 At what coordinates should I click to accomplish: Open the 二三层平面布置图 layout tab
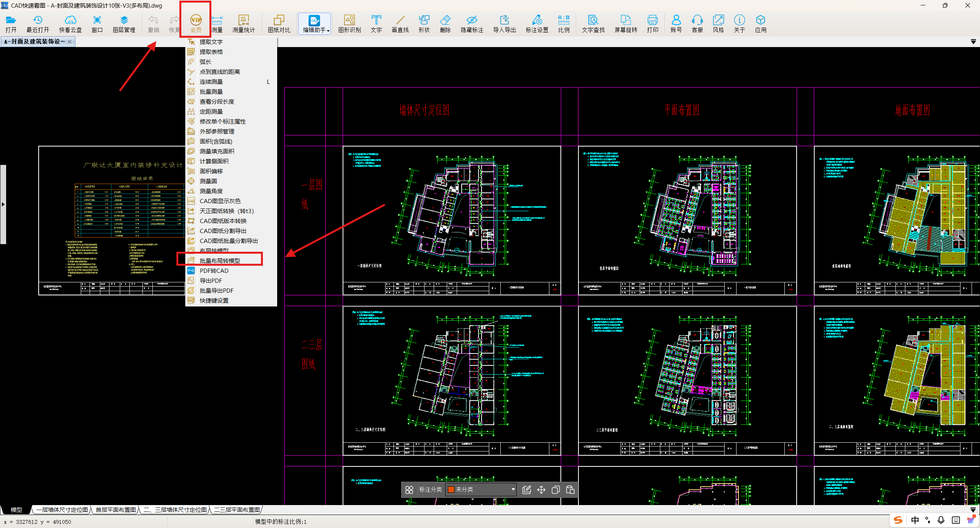click(x=237, y=510)
